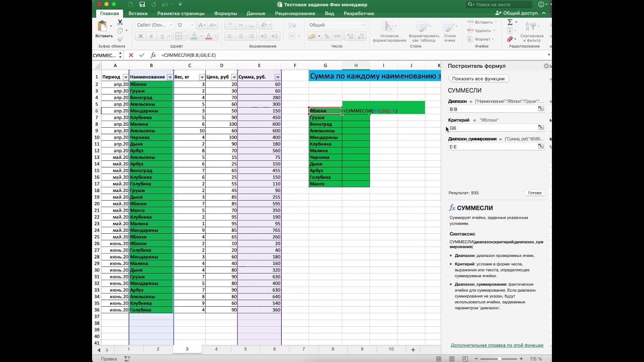Click the zoom slider in status bar
This screenshot has height=362, width=644.
[x=500, y=359]
